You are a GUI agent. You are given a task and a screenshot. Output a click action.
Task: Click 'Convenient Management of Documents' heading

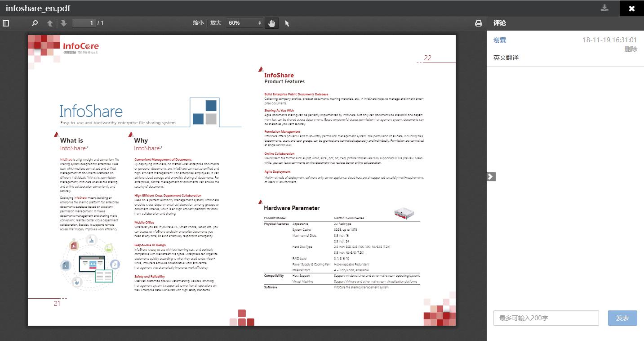click(x=163, y=159)
